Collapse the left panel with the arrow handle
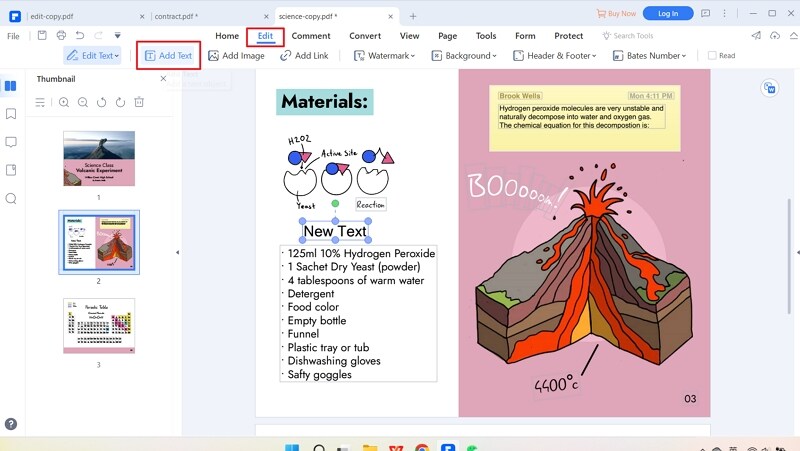 178,252
